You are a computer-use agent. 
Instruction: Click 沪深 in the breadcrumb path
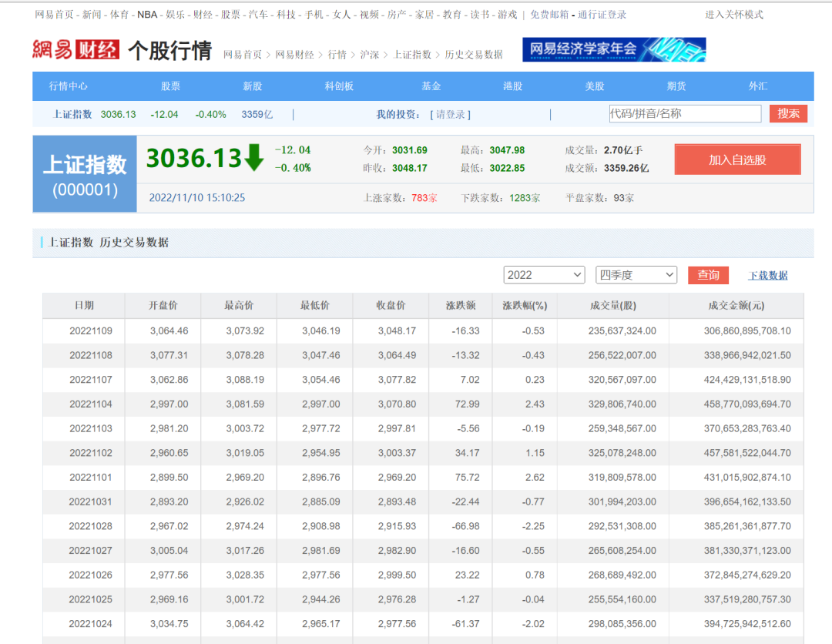click(x=369, y=55)
